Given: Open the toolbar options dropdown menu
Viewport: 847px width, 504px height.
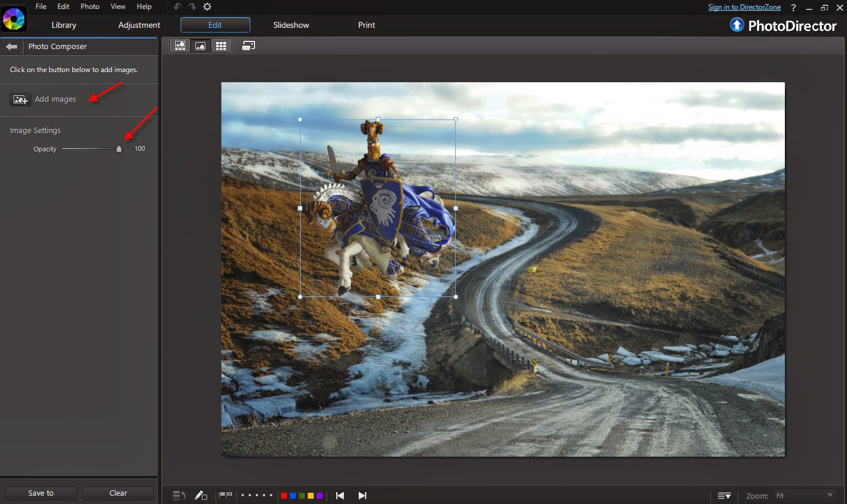Looking at the screenshot, I should pyautogui.click(x=724, y=496).
